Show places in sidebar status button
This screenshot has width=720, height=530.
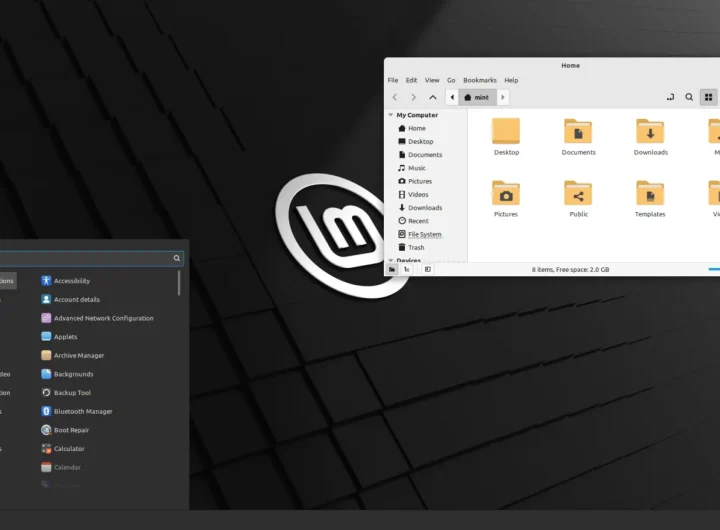click(392, 270)
